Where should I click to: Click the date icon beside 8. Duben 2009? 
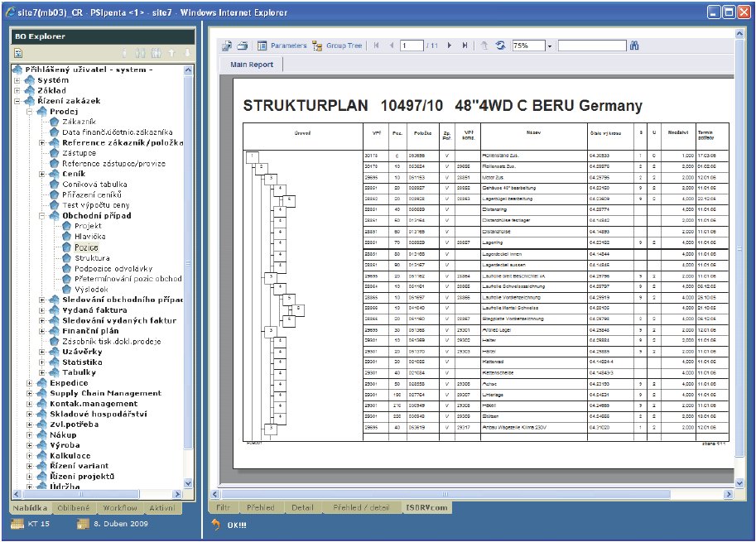(83, 524)
